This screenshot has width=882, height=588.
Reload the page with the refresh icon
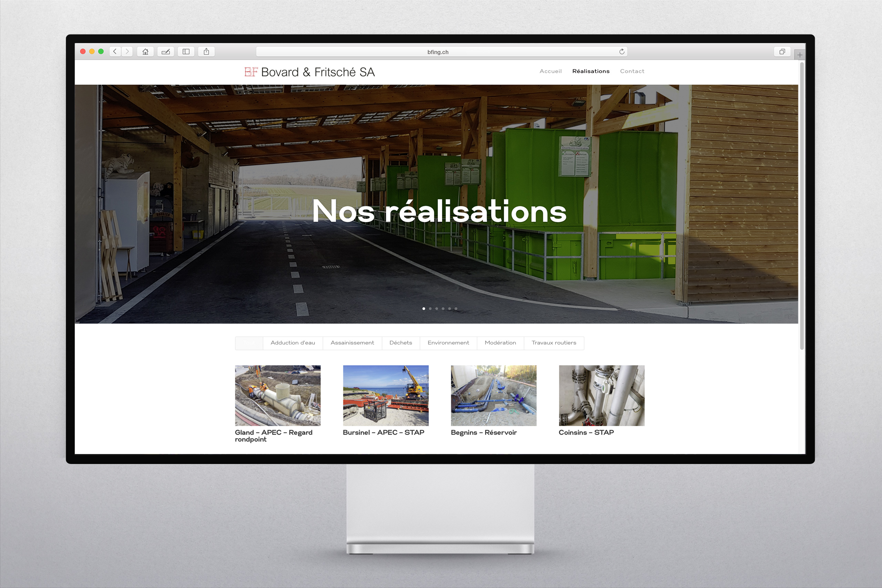(x=622, y=52)
